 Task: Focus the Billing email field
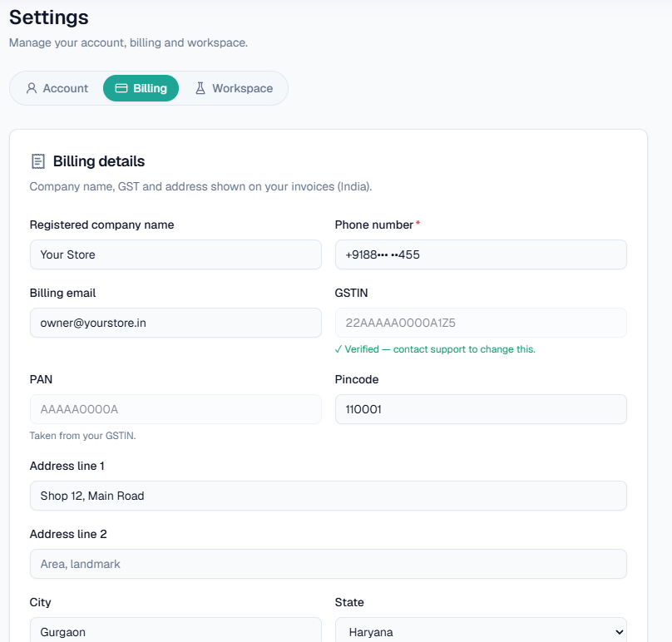click(175, 323)
